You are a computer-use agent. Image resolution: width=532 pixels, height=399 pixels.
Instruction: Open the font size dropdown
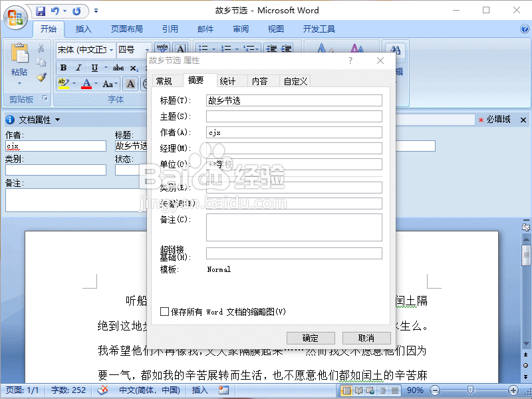click(x=147, y=50)
